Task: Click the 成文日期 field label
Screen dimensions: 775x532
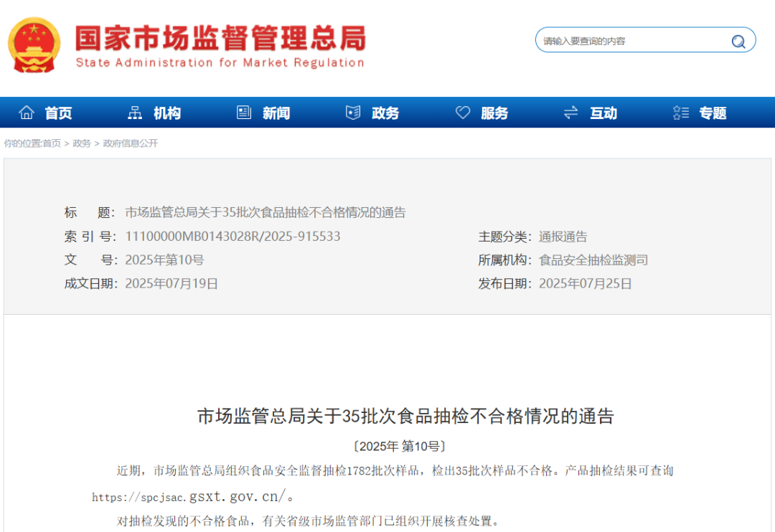Action: 90,283
